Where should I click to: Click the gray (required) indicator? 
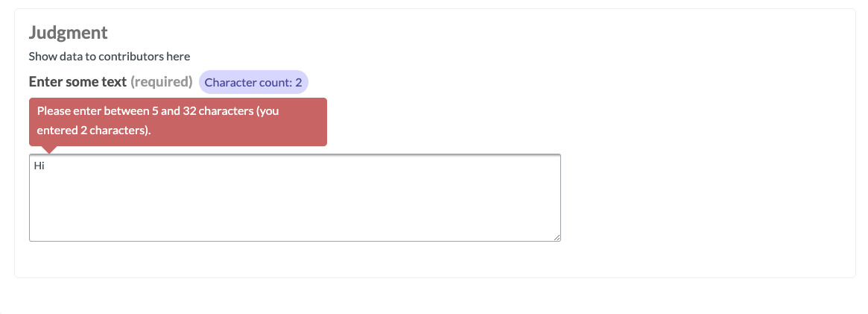click(x=162, y=82)
